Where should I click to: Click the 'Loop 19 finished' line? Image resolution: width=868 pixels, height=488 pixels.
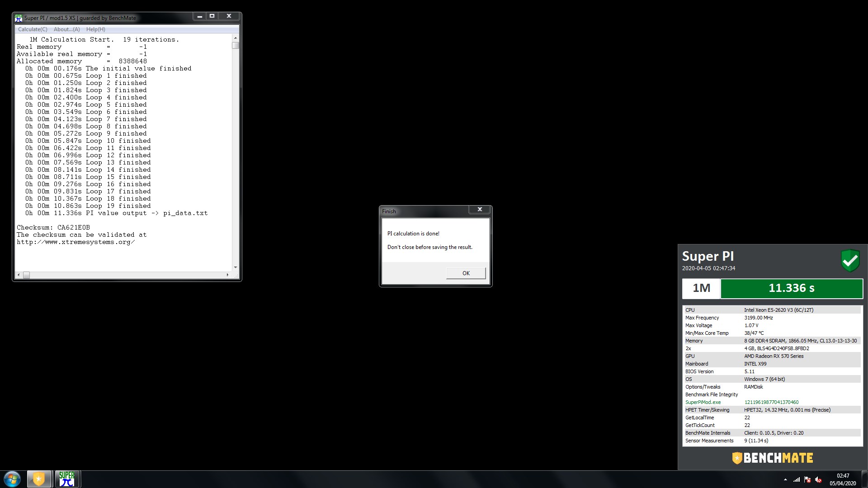click(x=88, y=206)
